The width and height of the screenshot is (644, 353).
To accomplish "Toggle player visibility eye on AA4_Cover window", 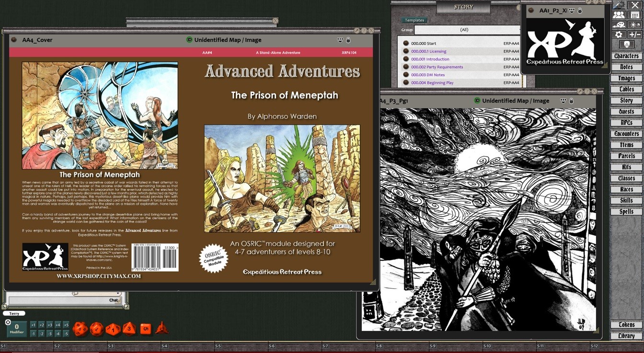I will pos(340,40).
